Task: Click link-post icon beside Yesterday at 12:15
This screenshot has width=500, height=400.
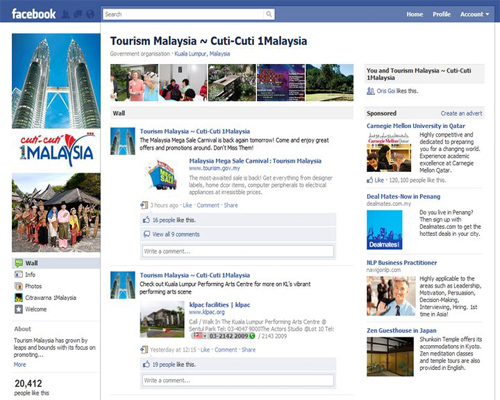Action: (x=144, y=350)
